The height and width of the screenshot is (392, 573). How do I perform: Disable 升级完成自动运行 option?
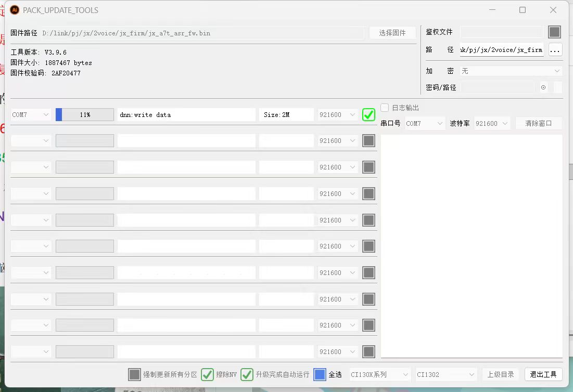click(246, 374)
